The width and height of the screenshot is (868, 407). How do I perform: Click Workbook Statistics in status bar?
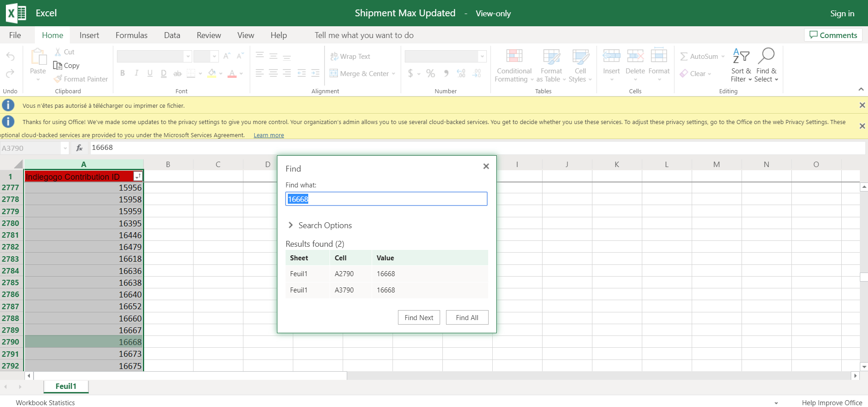(x=45, y=402)
